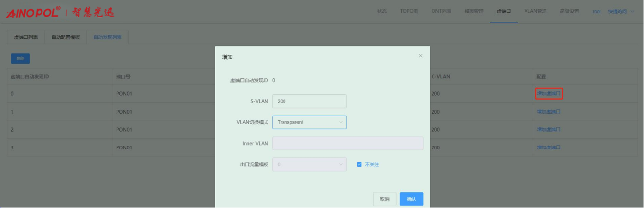Open the 出口流量模板 dropdown
This screenshot has width=644, height=208.
tap(309, 164)
